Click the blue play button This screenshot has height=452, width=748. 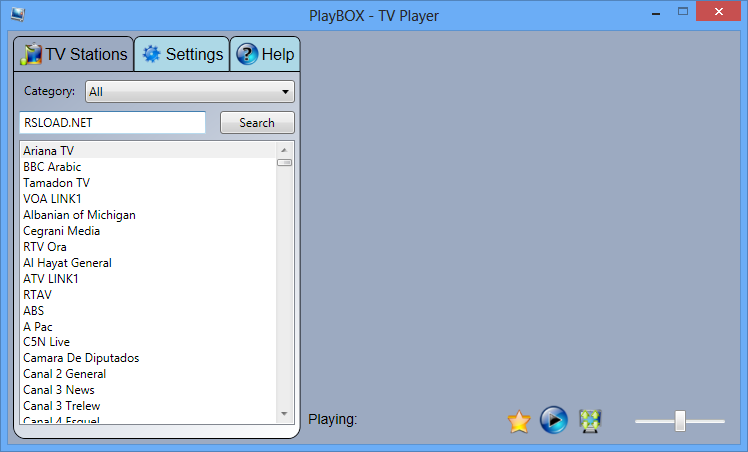click(x=554, y=420)
